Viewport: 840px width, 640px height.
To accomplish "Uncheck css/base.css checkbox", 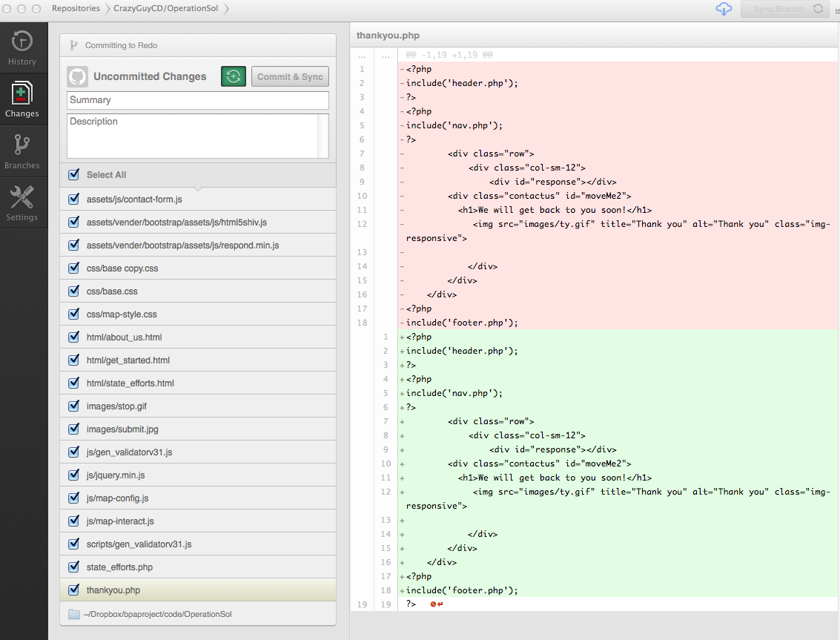I will (x=74, y=291).
